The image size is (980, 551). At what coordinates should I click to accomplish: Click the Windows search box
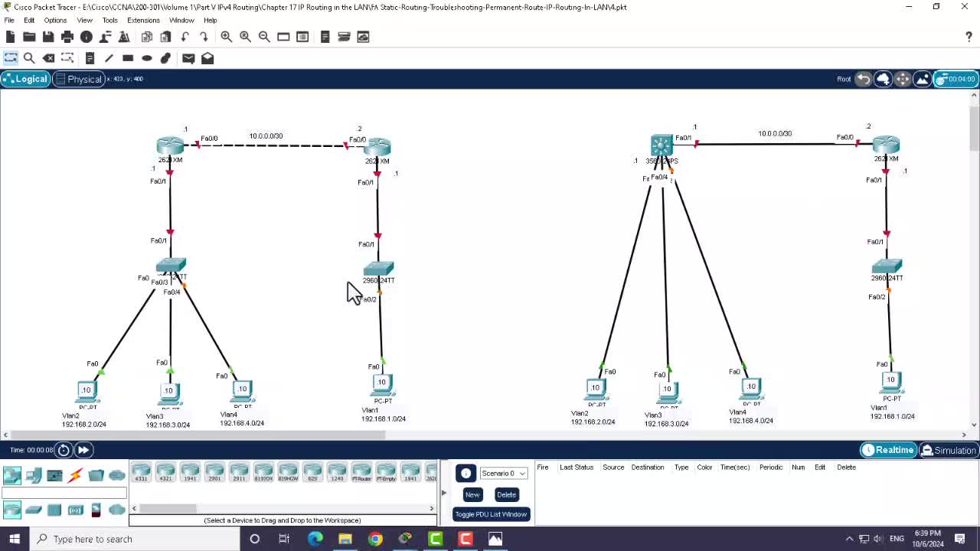pos(134,539)
